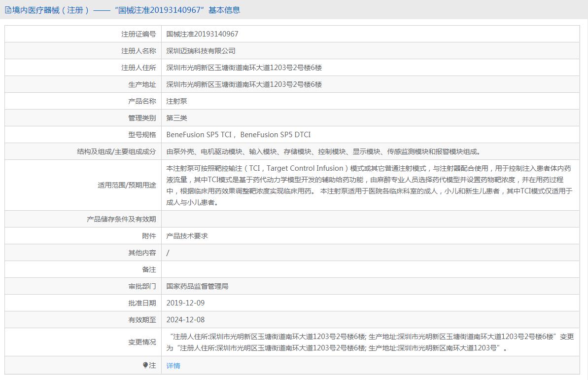Click the 产品名称 label
This screenshot has width=588, height=380.
pos(142,101)
